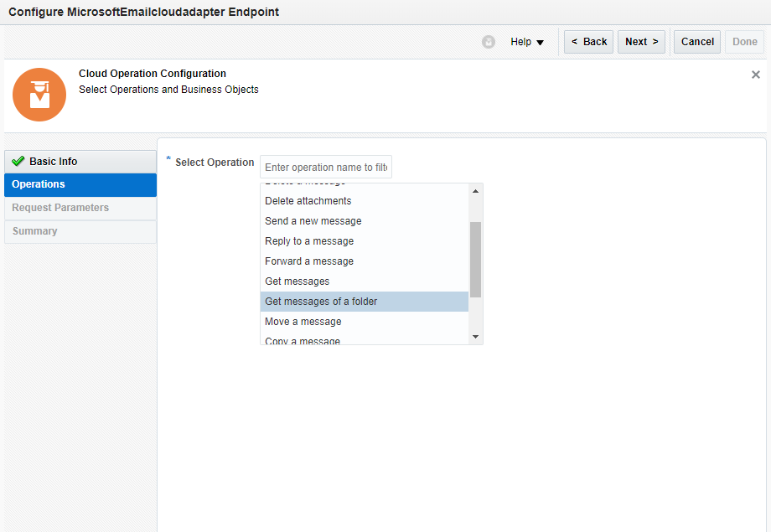Go to previous step with Back button
This screenshot has width=771, height=532.
pyautogui.click(x=588, y=42)
